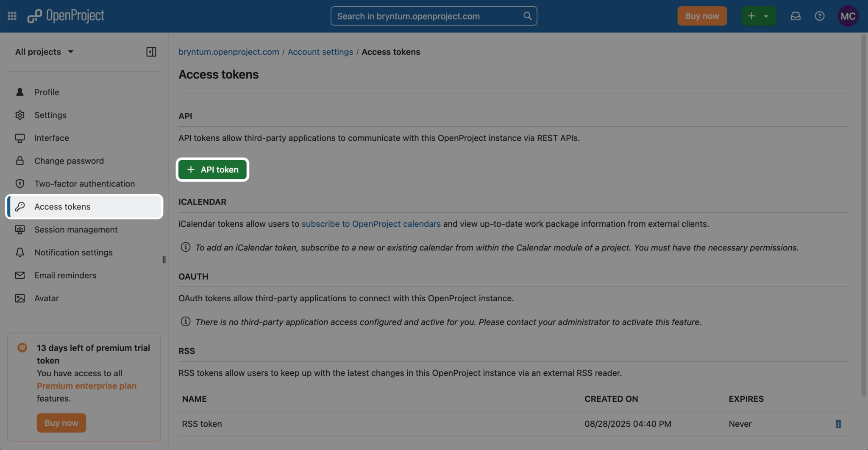Viewport: 868px width, 450px height.
Task: Go to Profile in sidebar
Action: tap(47, 92)
